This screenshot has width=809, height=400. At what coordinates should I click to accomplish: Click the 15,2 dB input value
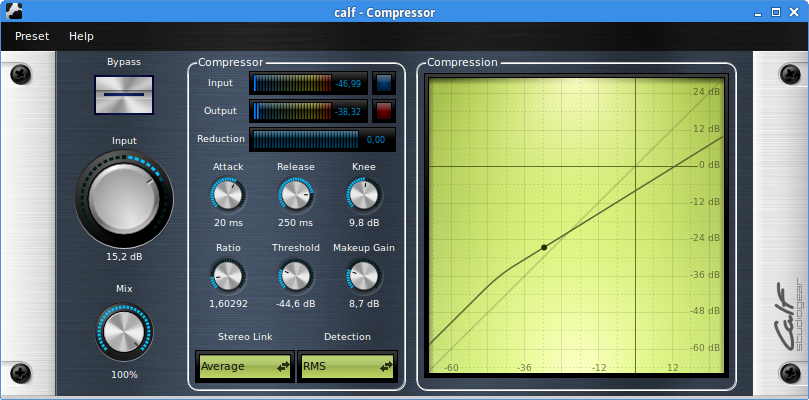pos(124,257)
